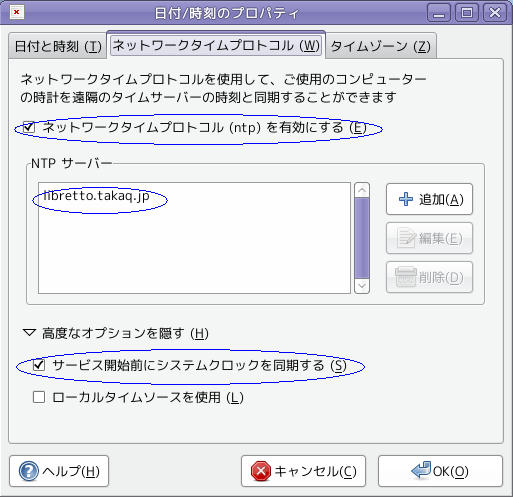The image size is (513, 497).
Task: Click the 追加(A) button
Action: pyautogui.click(x=429, y=199)
